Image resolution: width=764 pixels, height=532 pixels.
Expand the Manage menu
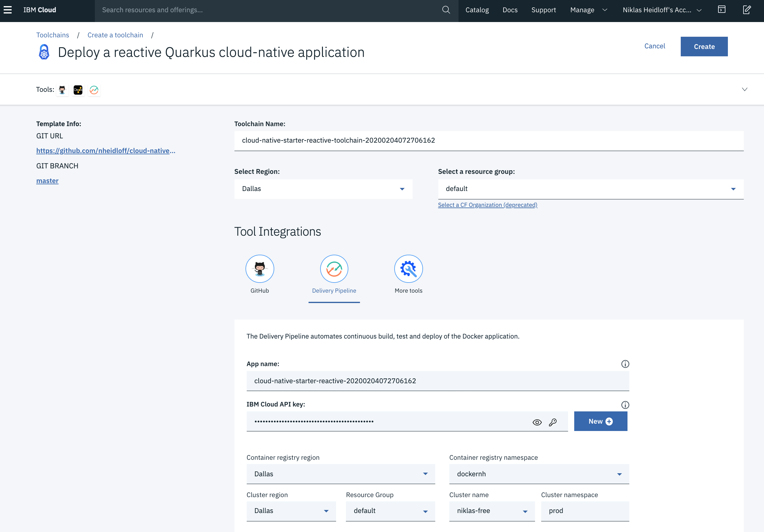(588, 10)
